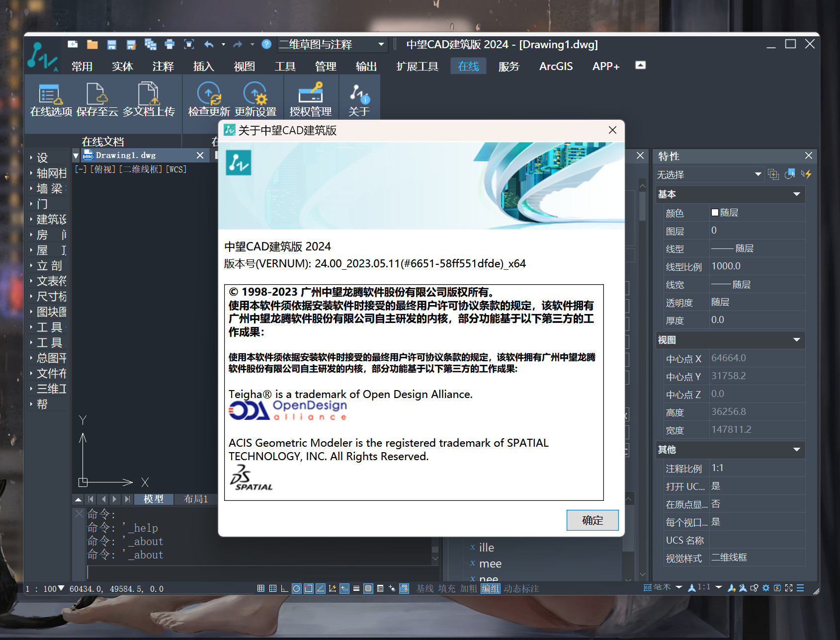
Task: Open the 二维草图与注释 workspace dropdown
Action: 332,44
